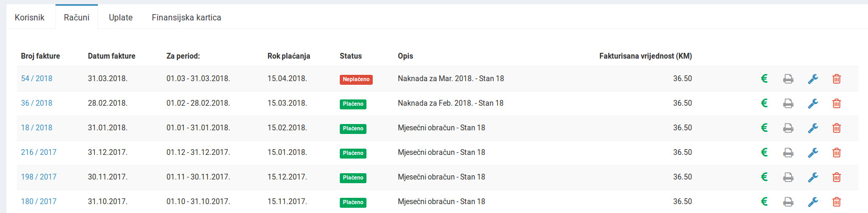Click wrench edit icon for invoice 180 / 2017
This screenshot has width=868, height=213.
[813, 202]
